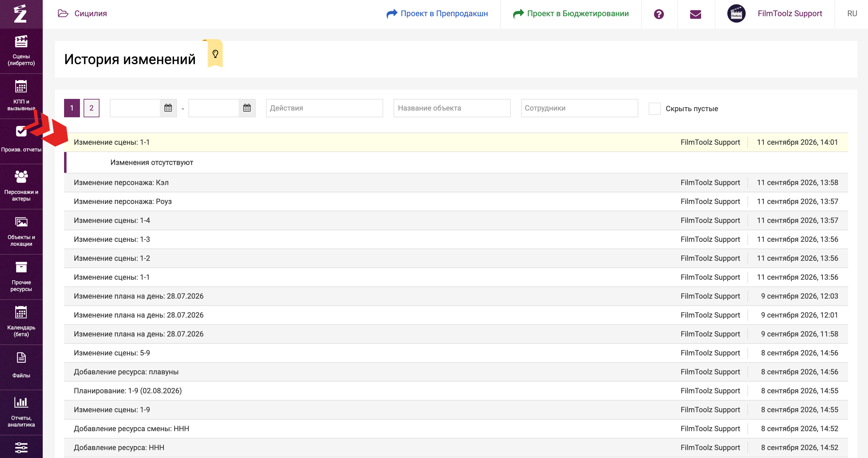Open start date calendar picker
The width and height of the screenshot is (868, 458).
click(x=168, y=108)
